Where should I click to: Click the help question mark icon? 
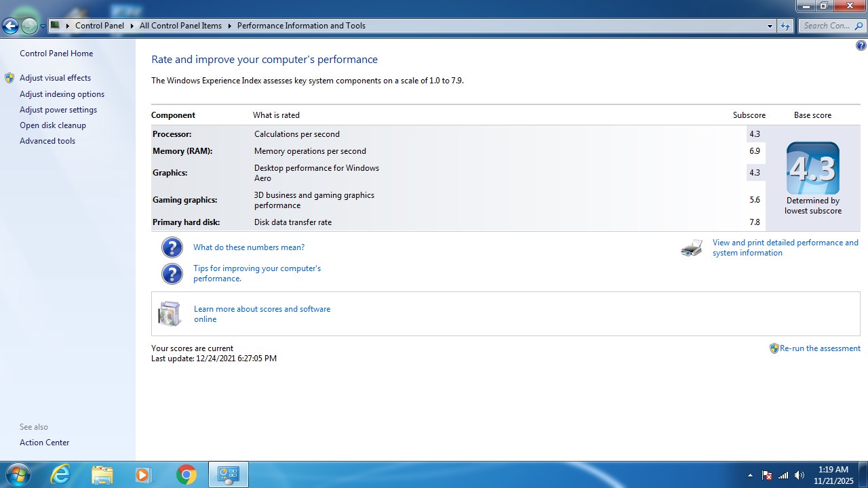(x=861, y=46)
